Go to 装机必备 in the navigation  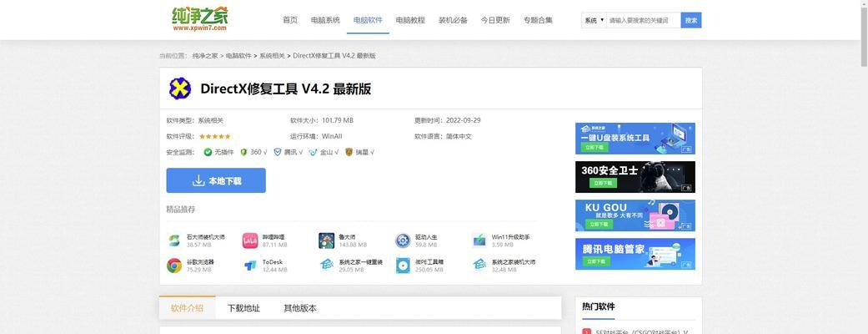point(453,20)
